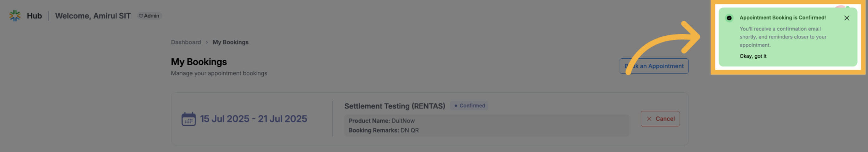Click the breadcrumb chevron separator
The height and width of the screenshot is (152, 868).
(207, 42)
